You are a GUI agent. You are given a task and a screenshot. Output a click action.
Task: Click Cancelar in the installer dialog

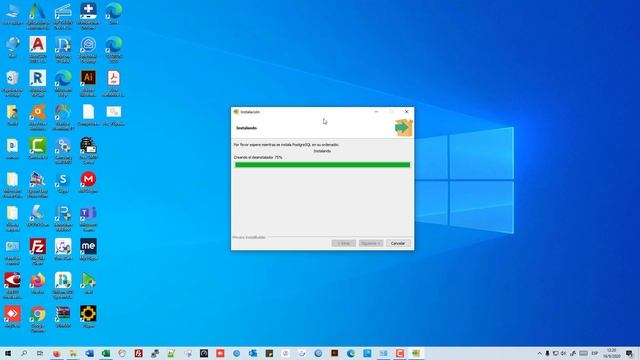point(398,243)
